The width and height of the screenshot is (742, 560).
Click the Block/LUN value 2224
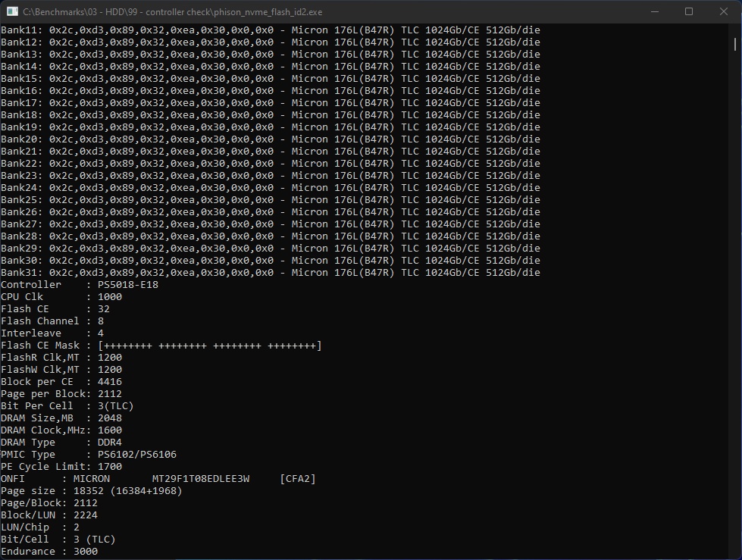(86, 515)
